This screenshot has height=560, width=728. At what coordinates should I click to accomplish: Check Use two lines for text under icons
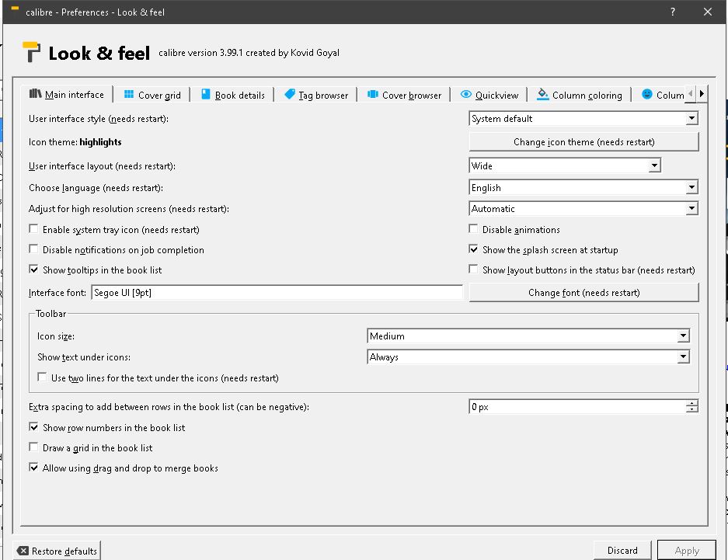[42, 377]
